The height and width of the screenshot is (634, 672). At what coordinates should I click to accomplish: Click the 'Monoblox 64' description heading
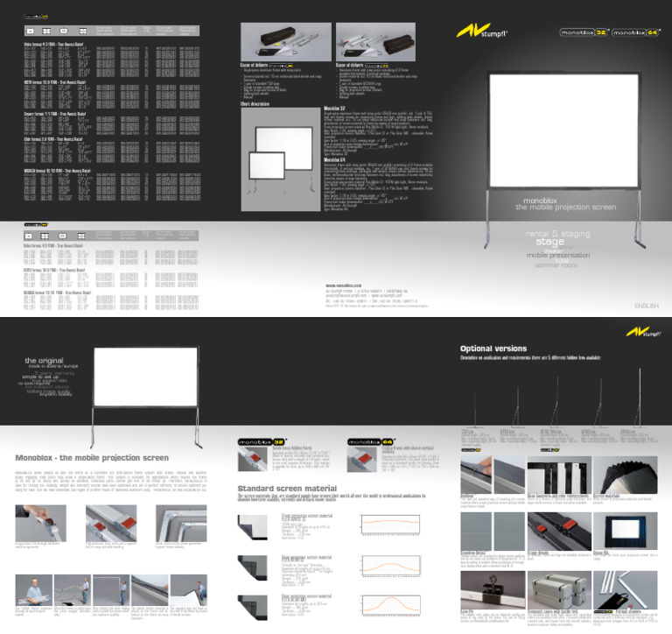click(334, 160)
